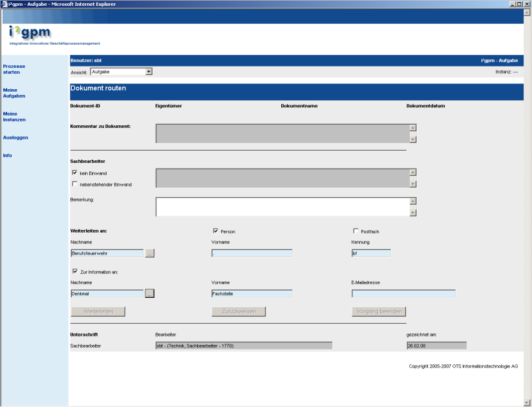Toggle the Person checkbox
This screenshot has width=532, height=407.
215,231
